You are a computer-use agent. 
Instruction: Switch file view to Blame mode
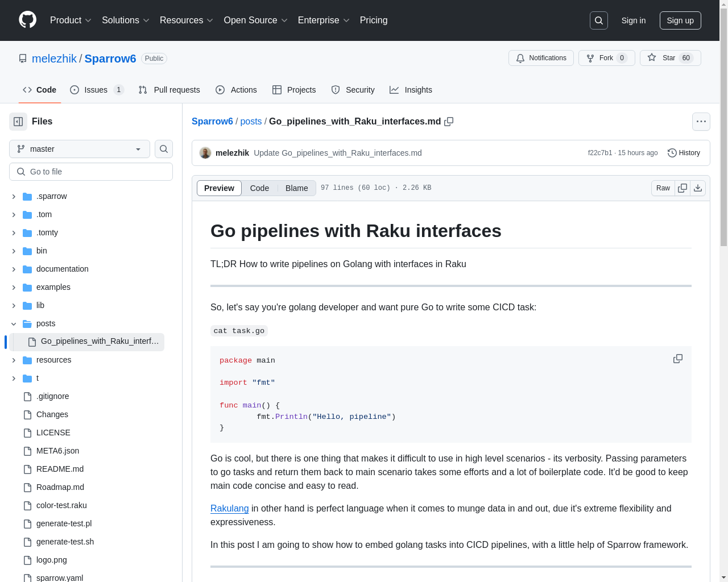tap(297, 188)
